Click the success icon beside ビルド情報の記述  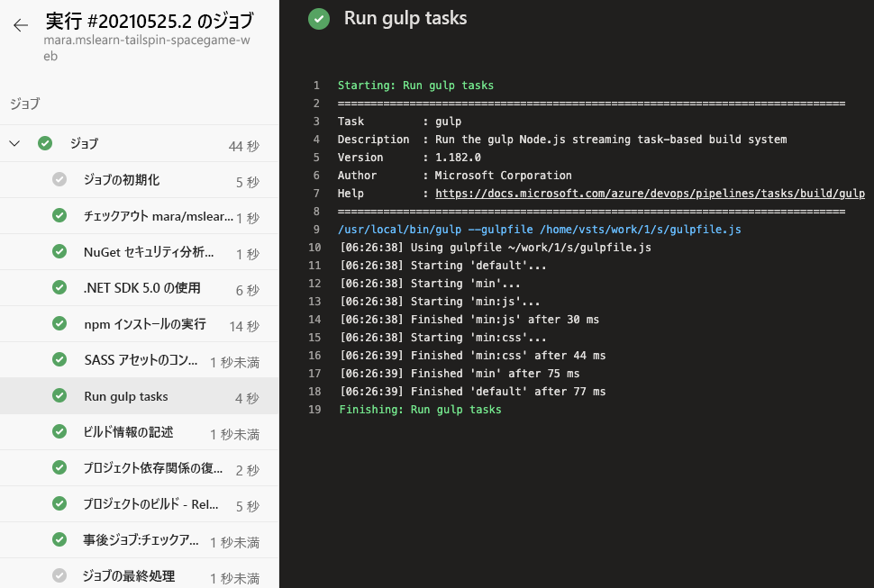click(x=59, y=431)
